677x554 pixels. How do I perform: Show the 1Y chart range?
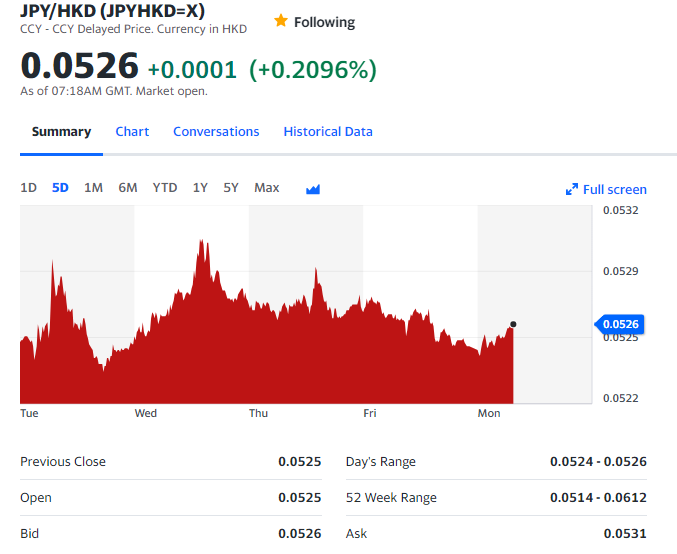click(x=200, y=188)
